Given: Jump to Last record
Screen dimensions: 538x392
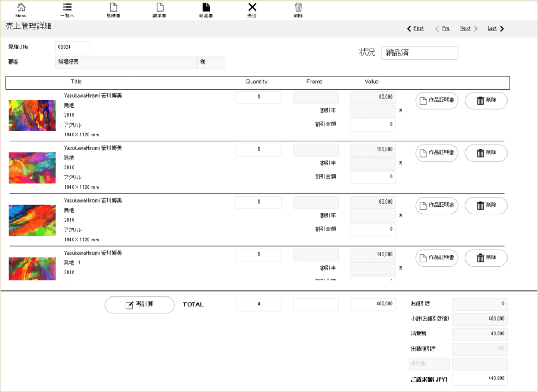Looking at the screenshot, I should (x=495, y=28).
